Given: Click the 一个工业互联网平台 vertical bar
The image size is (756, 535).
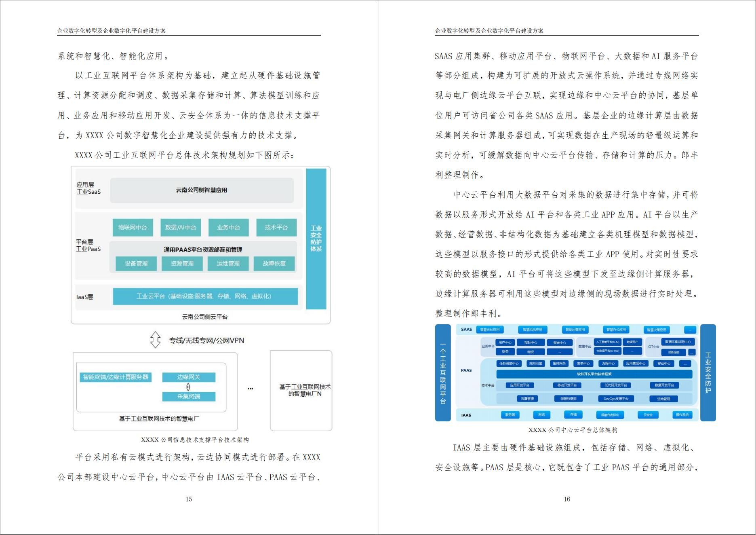Looking at the screenshot, I should click(x=443, y=373).
